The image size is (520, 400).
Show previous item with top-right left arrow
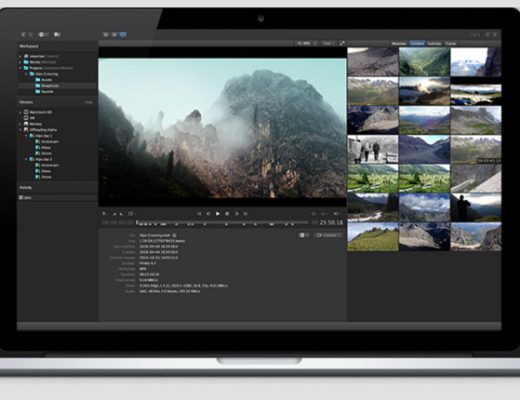(x=487, y=35)
